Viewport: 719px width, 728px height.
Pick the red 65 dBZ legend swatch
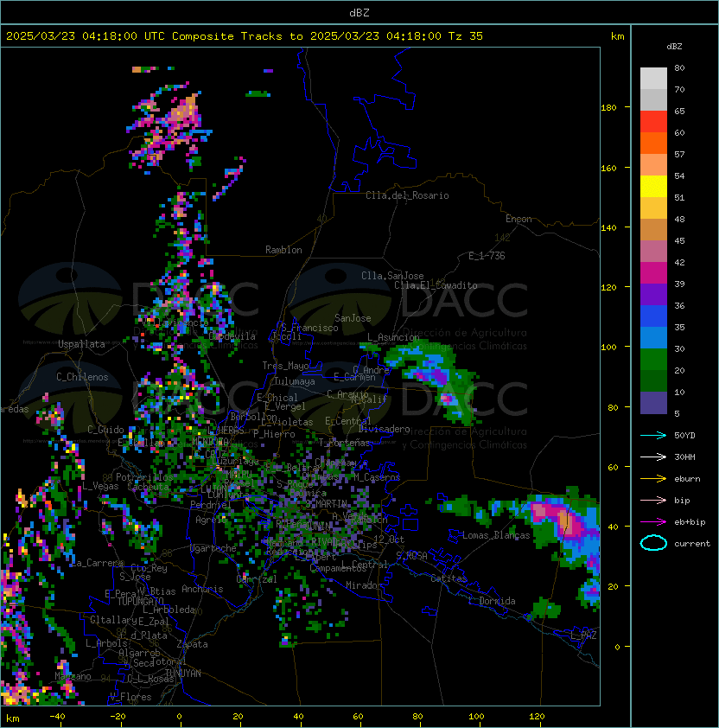point(653,122)
